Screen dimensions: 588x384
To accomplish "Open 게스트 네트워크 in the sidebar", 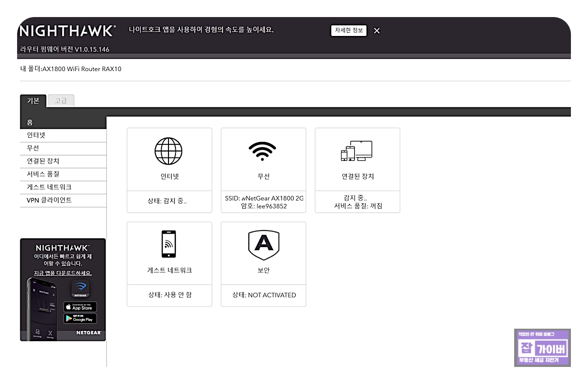I will click(63, 187).
